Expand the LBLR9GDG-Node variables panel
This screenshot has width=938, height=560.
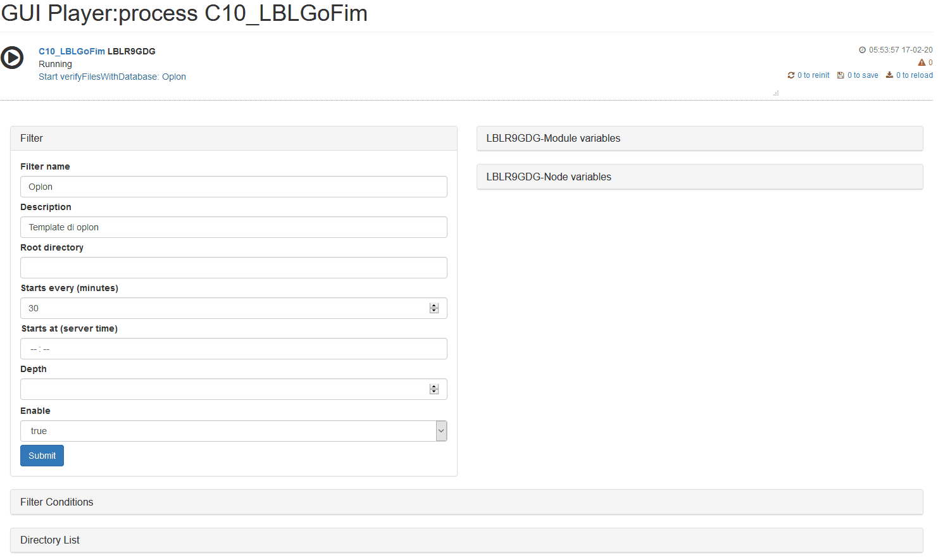pyautogui.click(x=699, y=177)
